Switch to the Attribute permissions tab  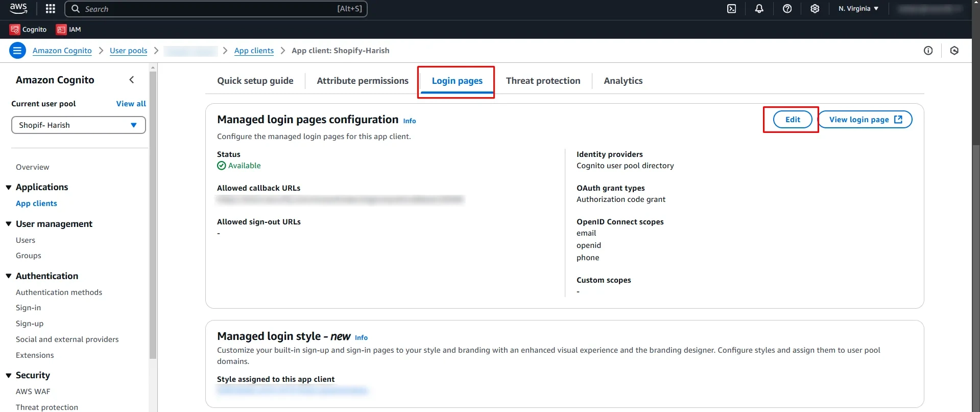(x=363, y=81)
